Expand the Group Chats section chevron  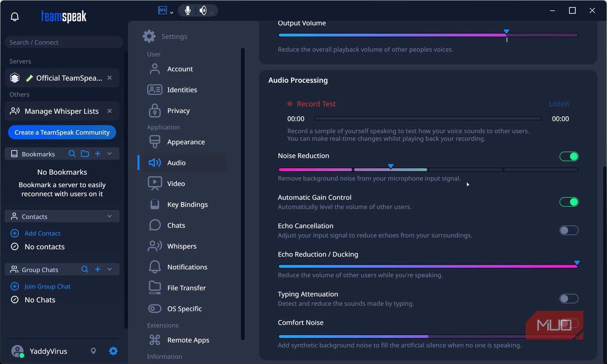[110, 270]
